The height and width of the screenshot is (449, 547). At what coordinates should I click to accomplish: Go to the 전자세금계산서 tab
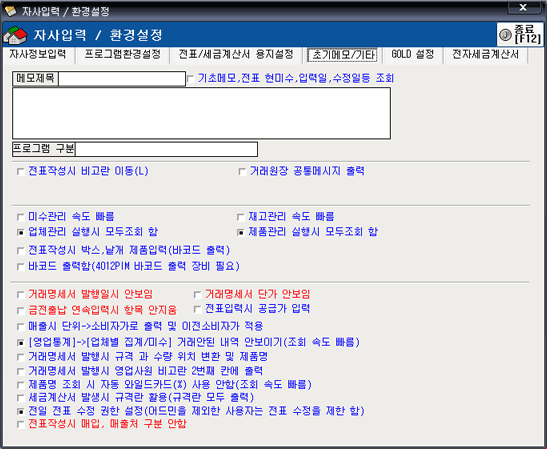pos(485,55)
